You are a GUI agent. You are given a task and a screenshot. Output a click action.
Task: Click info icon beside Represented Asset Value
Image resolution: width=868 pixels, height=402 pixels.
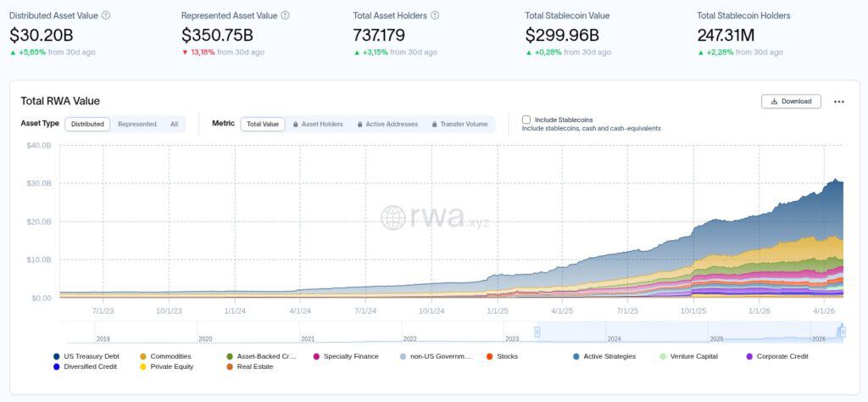[x=285, y=15]
